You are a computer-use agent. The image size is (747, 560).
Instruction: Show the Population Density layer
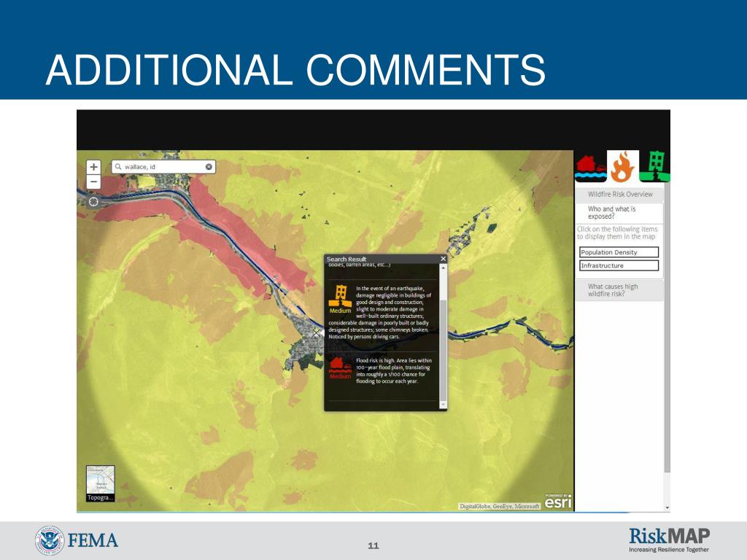click(619, 252)
